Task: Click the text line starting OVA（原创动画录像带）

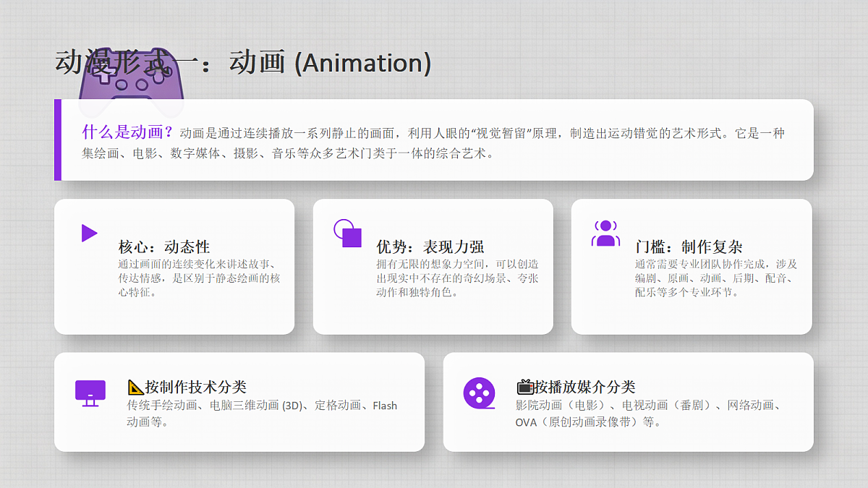Action: [588, 421]
